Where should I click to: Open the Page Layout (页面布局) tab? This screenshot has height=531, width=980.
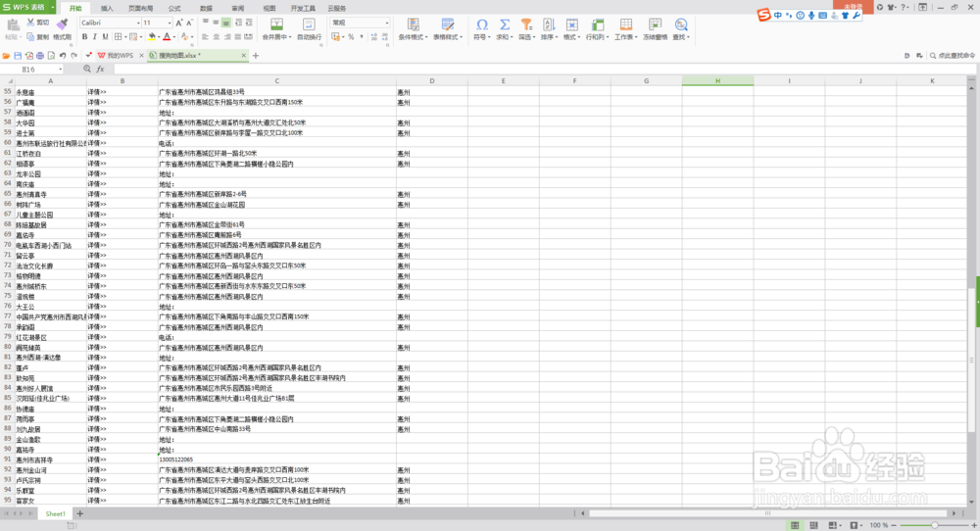tap(140, 8)
